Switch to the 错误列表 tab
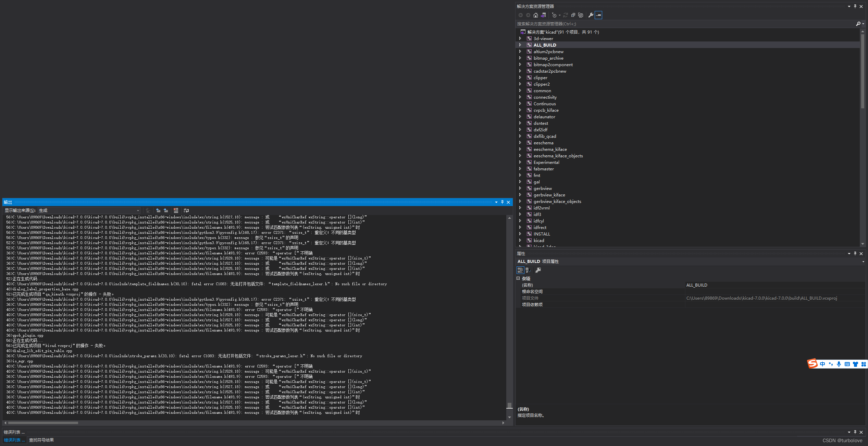868x446 pixels. click(x=14, y=440)
